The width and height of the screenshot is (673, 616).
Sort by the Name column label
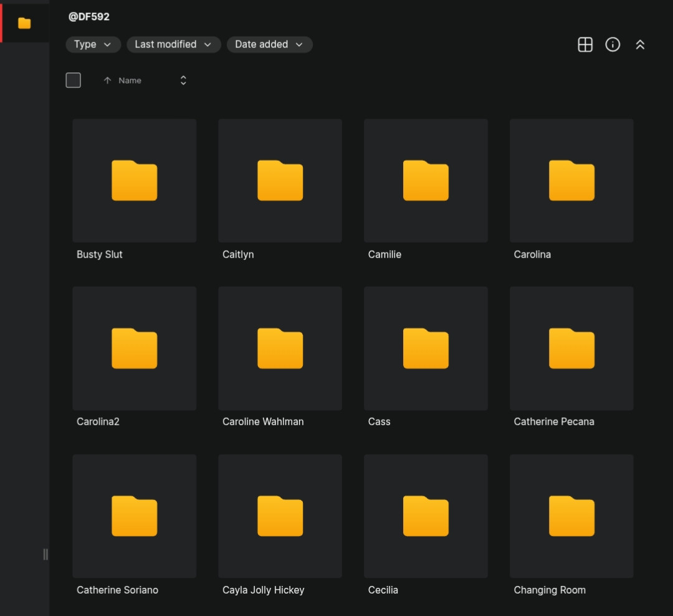[x=130, y=80]
